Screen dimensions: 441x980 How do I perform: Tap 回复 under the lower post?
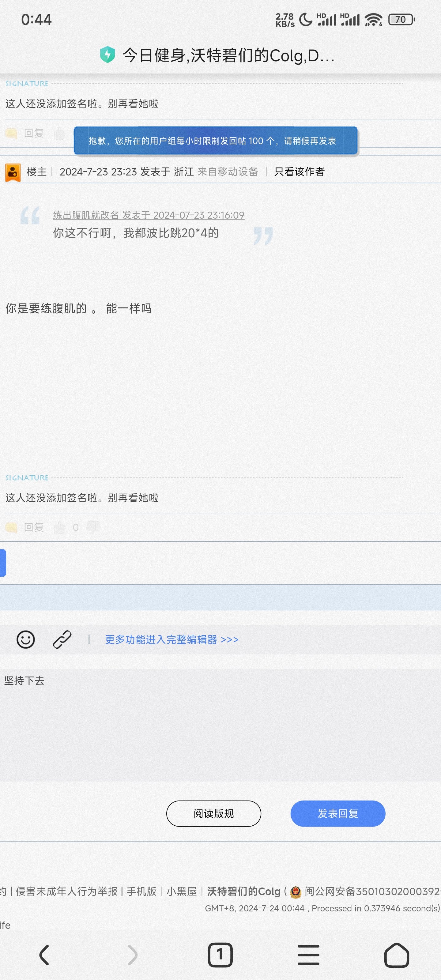(x=33, y=527)
